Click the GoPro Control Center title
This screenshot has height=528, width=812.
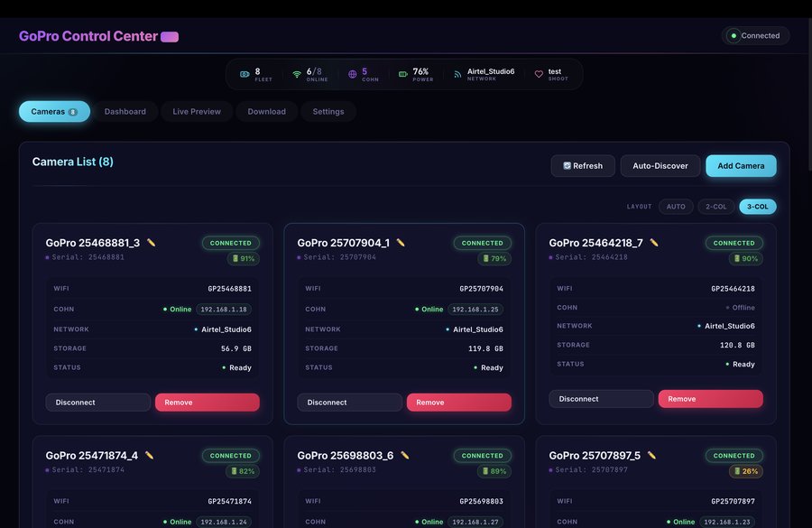pos(88,36)
